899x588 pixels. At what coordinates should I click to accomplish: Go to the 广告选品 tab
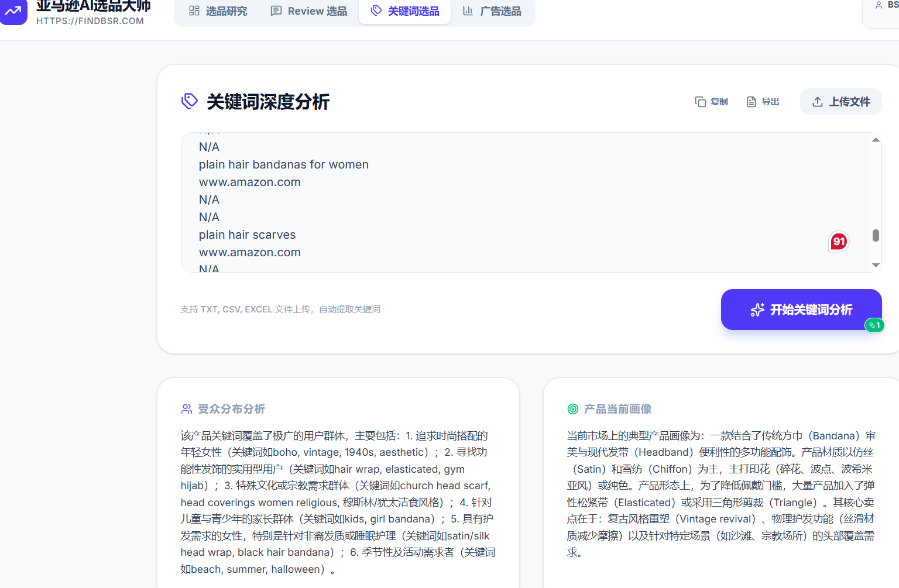click(x=492, y=11)
